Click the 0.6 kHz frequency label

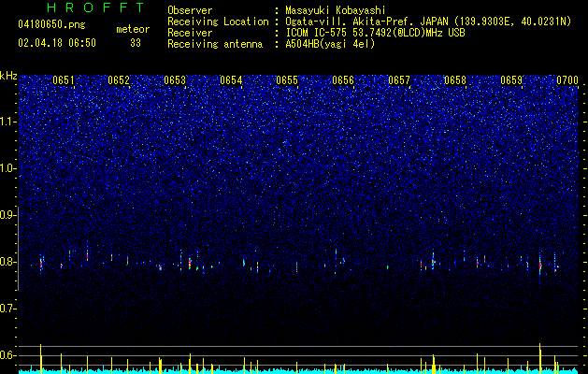pos(8,355)
